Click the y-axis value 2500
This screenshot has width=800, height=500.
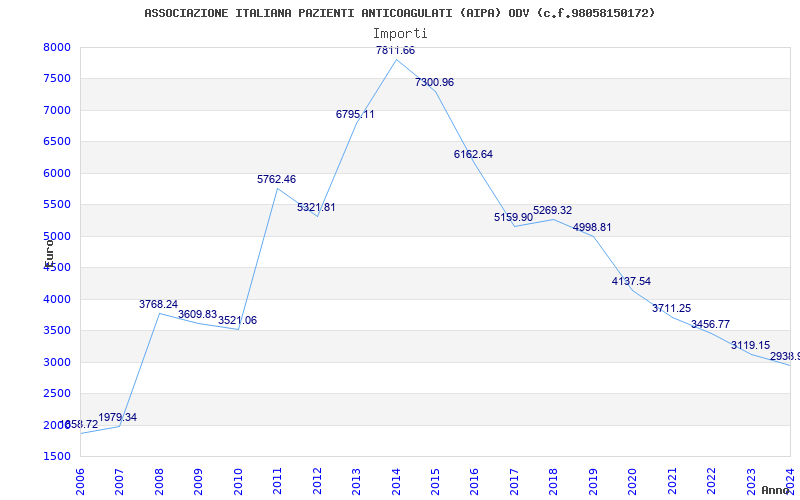(57, 393)
